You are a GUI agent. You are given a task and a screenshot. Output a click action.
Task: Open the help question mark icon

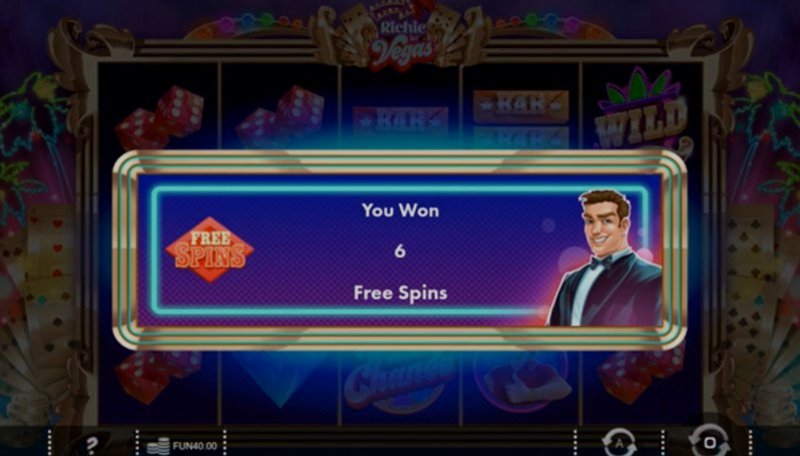pyautogui.click(x=92, y=444)
